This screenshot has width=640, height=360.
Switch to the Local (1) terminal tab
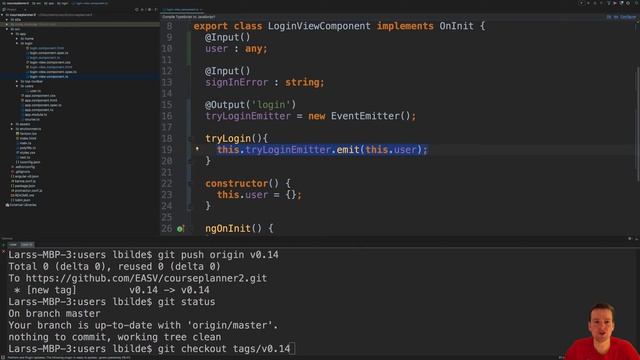27,245
